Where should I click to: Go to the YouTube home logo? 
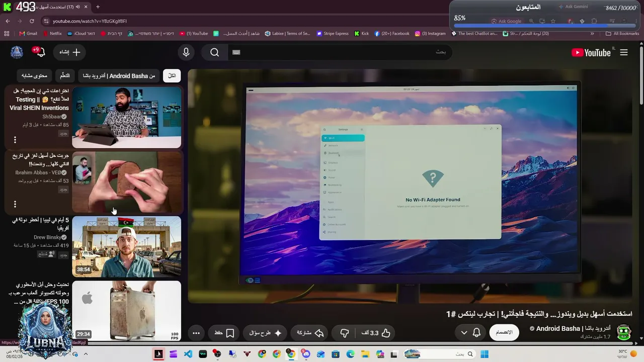pos(591,52)
